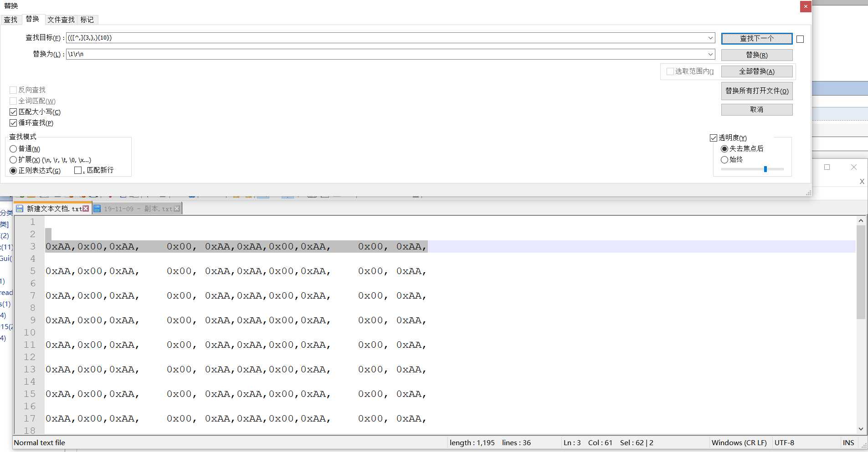The height and width of the screenshot is (452, 868).
Task: Toggle 全词匹配(W) checkbox
Action: click(13, 101)
